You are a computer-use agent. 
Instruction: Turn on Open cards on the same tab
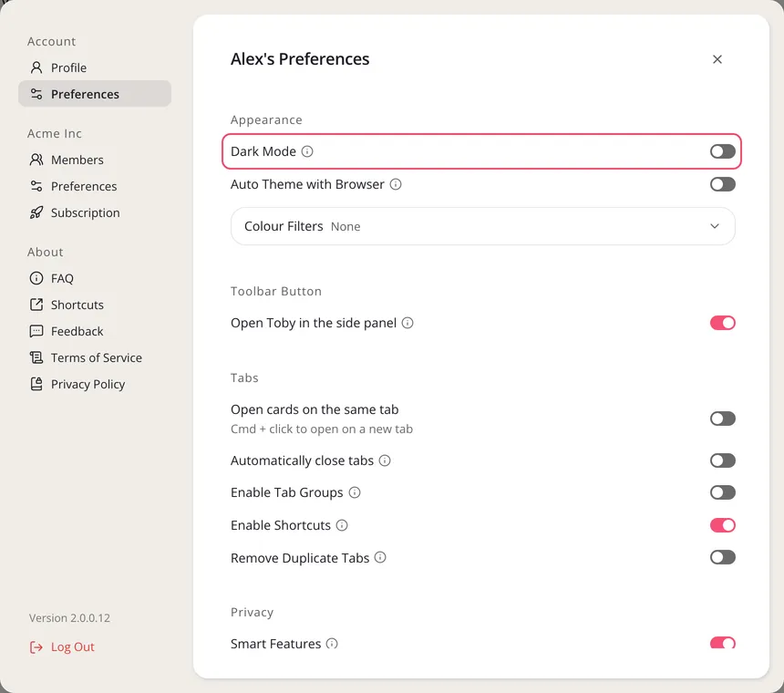tap(723, 419)
